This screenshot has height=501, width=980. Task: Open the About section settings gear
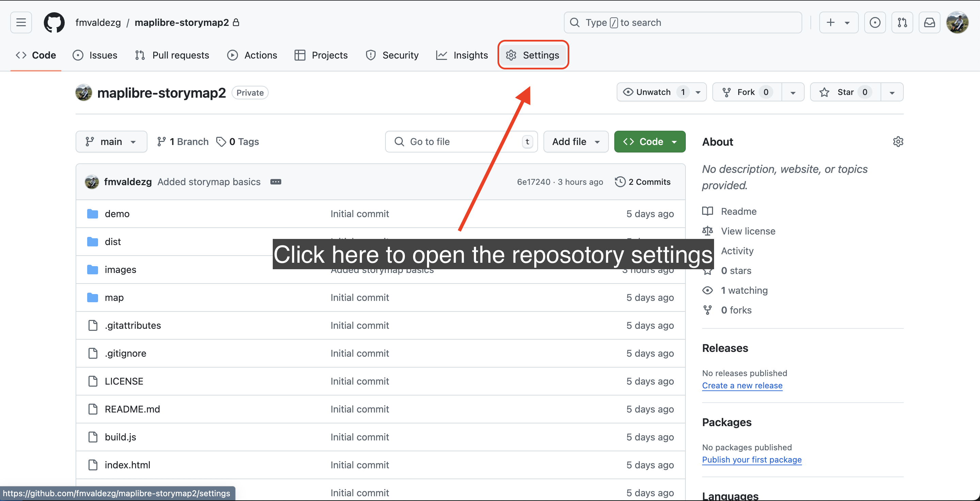point(898,142)
